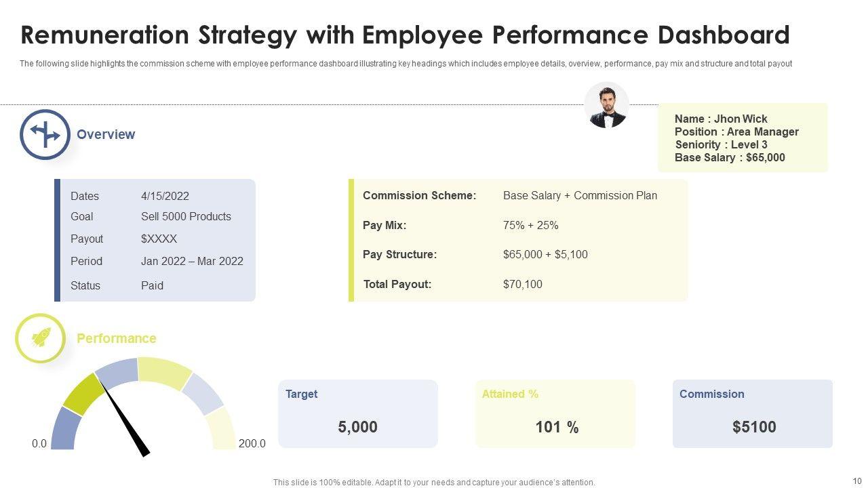
Task: Click the Overview heading text
Action: click(106, 134)
